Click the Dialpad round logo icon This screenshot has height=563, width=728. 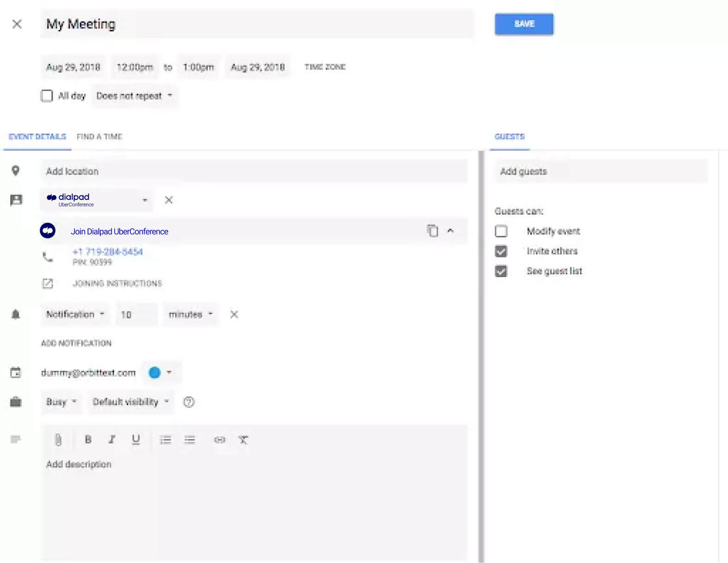pyautogui.click(x=48, y=230)
